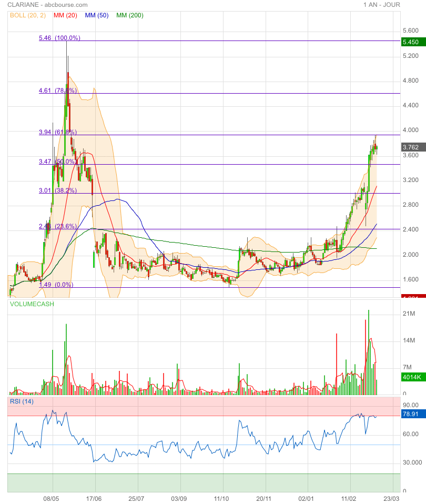Image resolution: width=426 pixels, height=504 pixels.
Task: Click the 17/06 date axis label
Action: coord(94,499)
